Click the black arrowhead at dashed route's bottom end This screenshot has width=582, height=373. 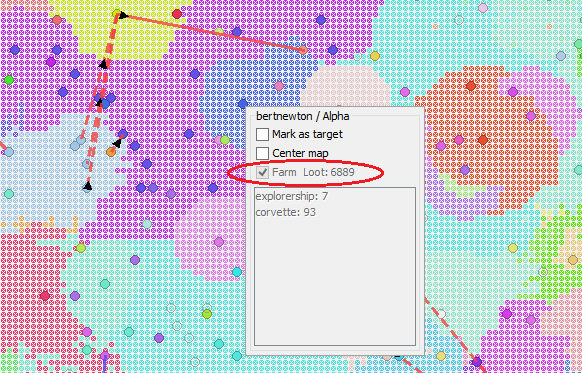tap(88, 186)
